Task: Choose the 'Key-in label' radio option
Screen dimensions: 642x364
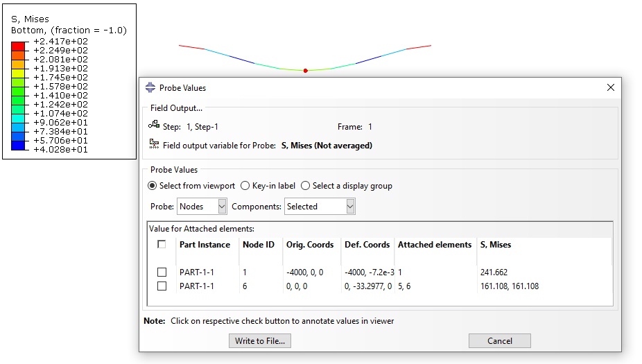Action: (x=245, y=186)
